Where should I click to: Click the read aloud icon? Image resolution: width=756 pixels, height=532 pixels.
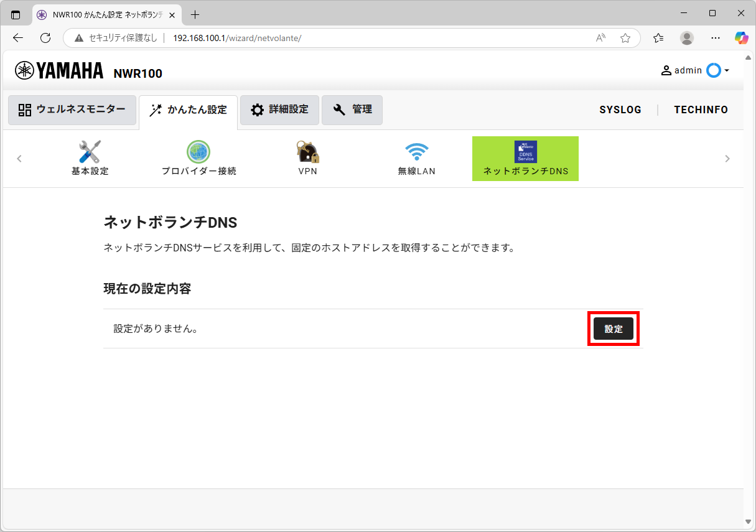(600, 38)
